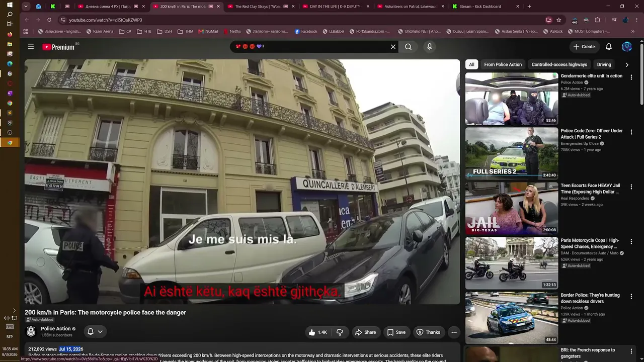
Task: Open Border Police reckless drivers title
Action: (x=590, y=298)
